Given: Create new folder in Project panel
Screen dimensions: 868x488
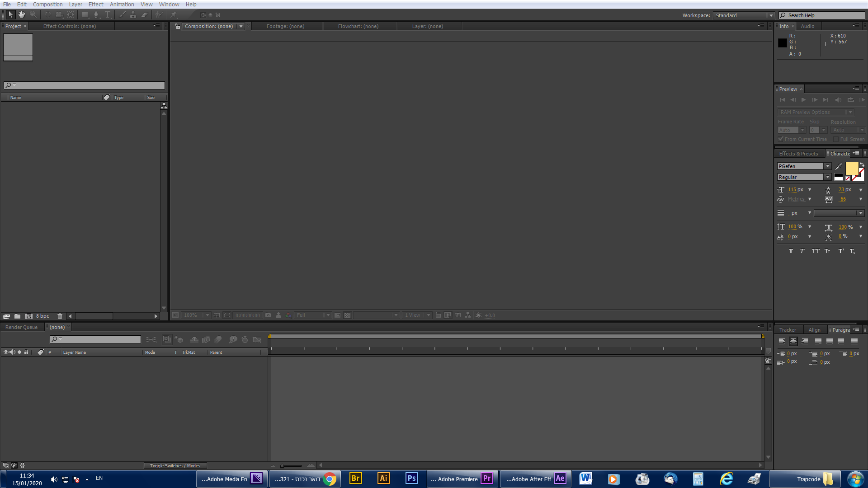Looking at the screenshot, I should [x=17, y=316].
